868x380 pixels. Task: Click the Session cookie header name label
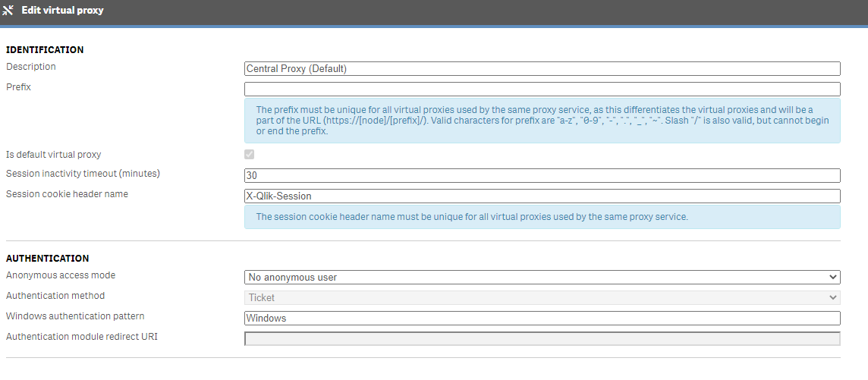tap(67, 194)
